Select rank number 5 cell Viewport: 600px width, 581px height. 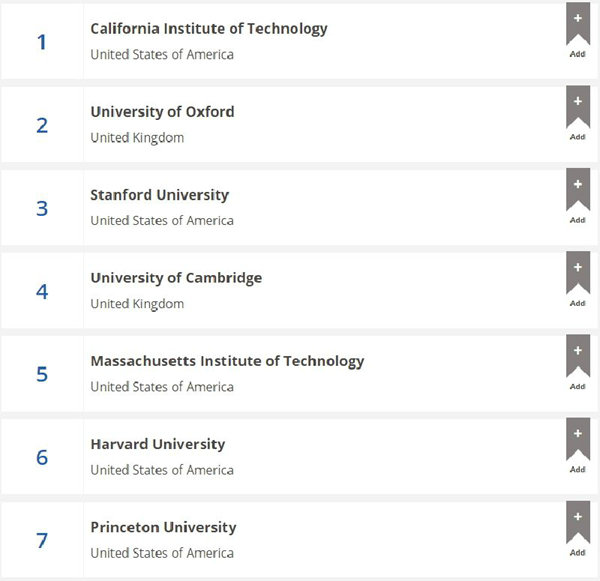42,374
